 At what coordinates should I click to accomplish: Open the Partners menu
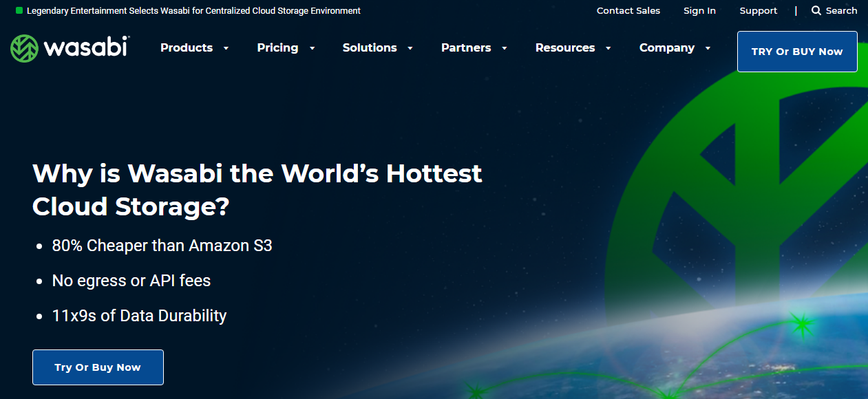click(466, 47)
